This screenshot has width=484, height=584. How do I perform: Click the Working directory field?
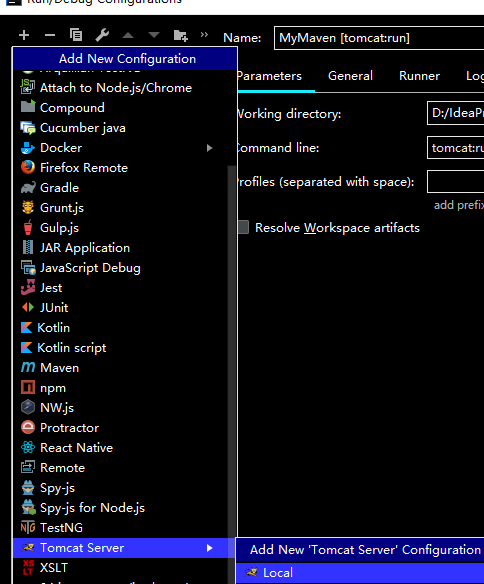[456, 113]
